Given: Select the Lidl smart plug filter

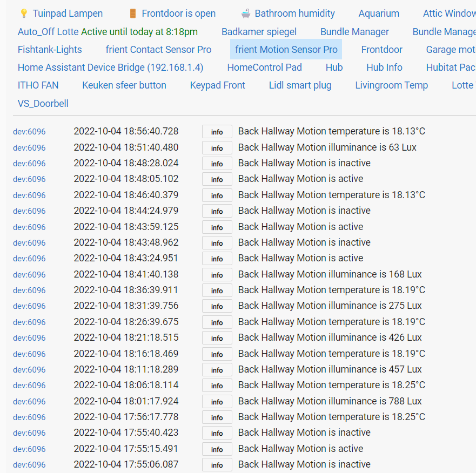Looking at the screenshot, I should (x=300, y=85).
